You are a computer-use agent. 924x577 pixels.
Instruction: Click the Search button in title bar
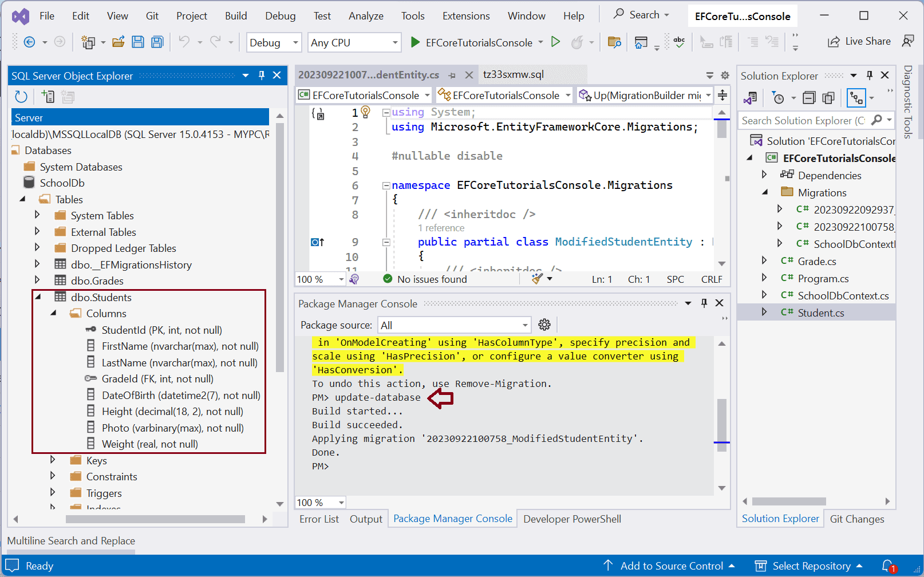pyautogui.click(x=641, y=14)
